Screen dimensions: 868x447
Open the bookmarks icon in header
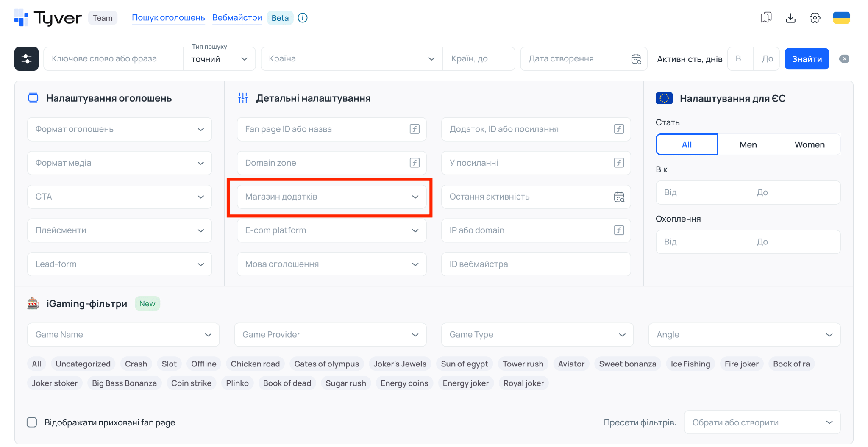(x=766, y=18)
